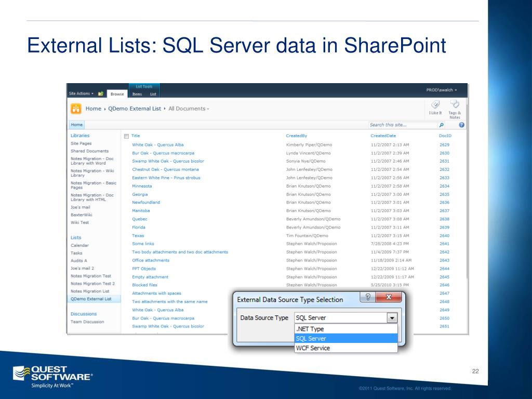Click in the Search this site box
Screen dimensions: 532x399
click(403, 125)
